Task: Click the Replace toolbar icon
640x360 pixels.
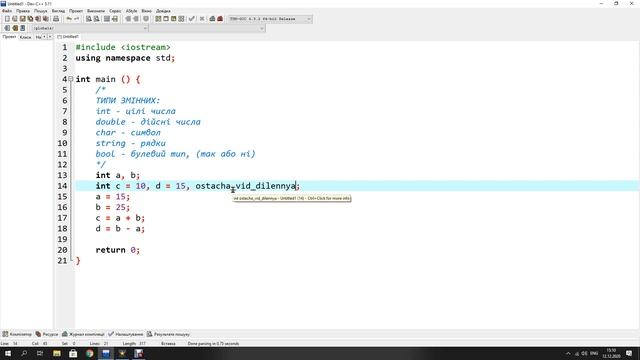Action: pyautogui.click(x=96, y=19)
